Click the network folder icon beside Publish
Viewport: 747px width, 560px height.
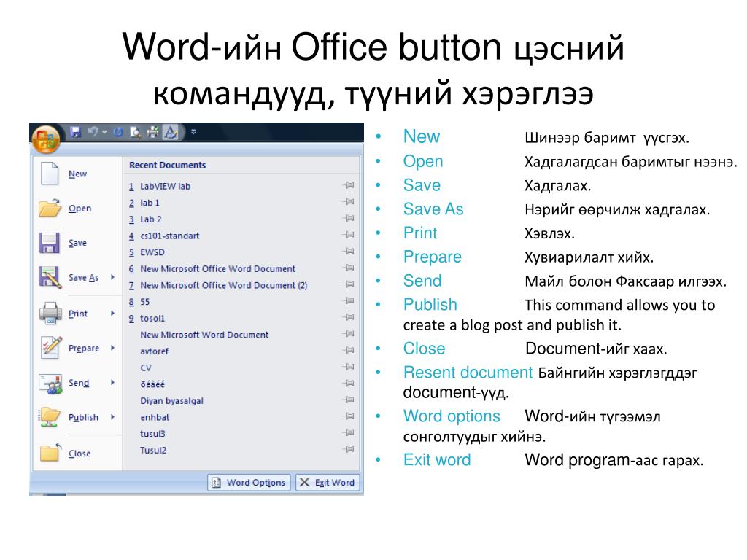(x=50, y=416)
